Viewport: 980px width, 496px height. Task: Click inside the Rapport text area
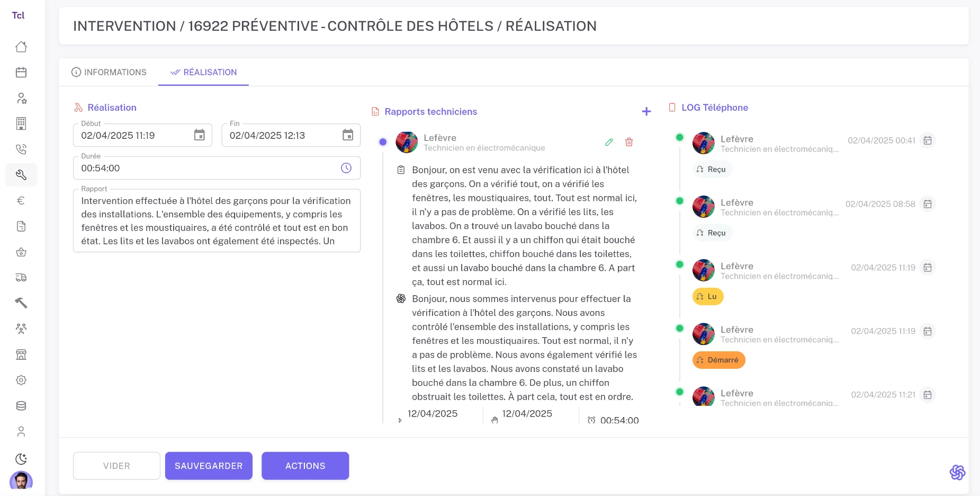point(216,220)
